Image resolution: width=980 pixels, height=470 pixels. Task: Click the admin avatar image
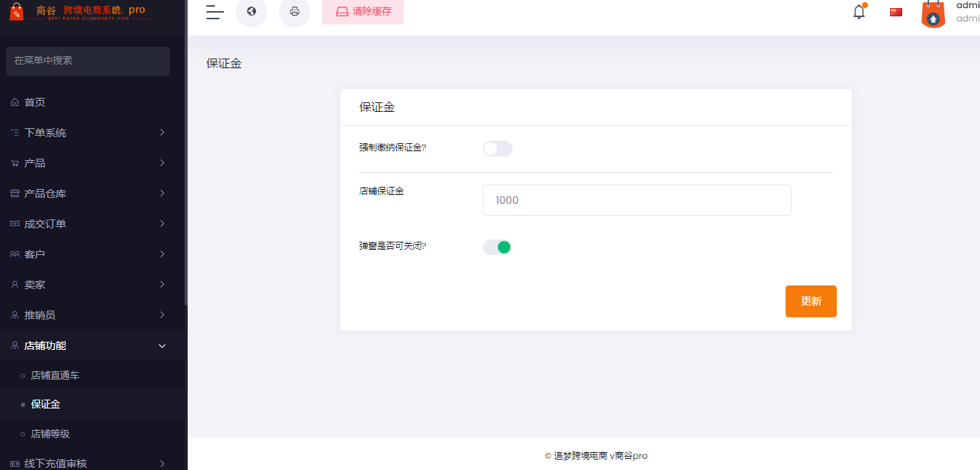click(x=933, y=13)
